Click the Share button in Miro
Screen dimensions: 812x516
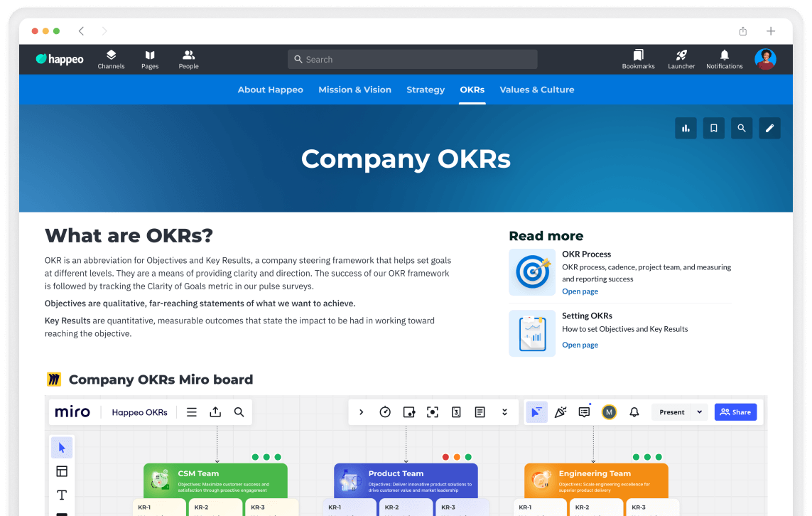(735, 412)
